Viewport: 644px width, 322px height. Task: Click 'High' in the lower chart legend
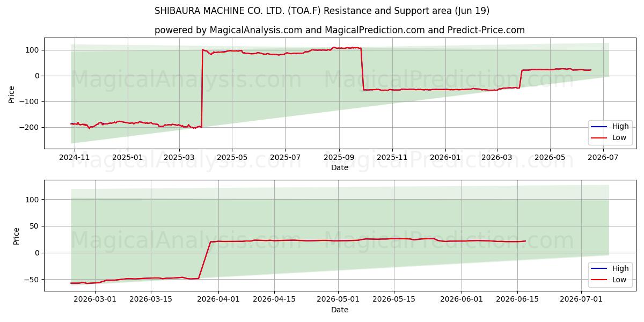click(620, 268)
